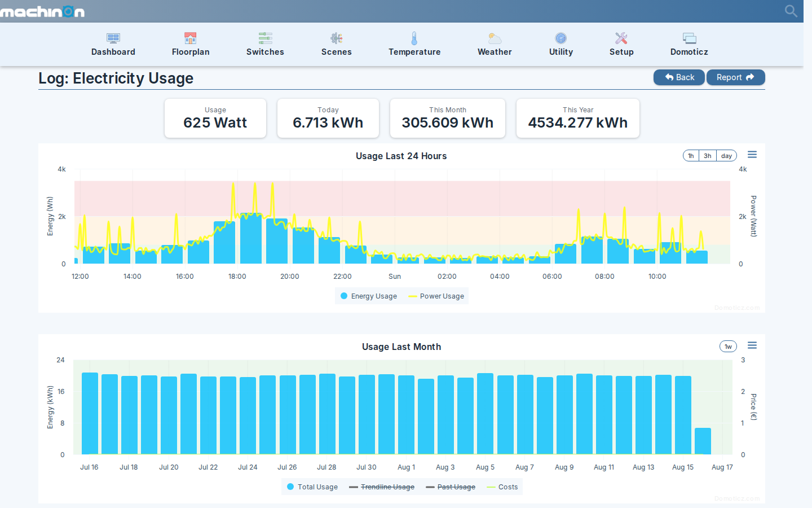Toggle the Power Usage legend series
The width and height of the screenshot is (812, 508).
436,296
